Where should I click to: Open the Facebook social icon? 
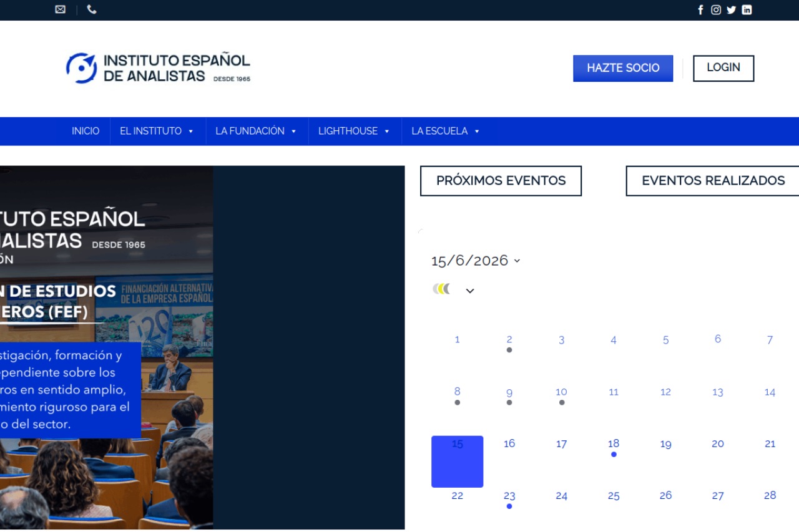[x=700, y=10]
